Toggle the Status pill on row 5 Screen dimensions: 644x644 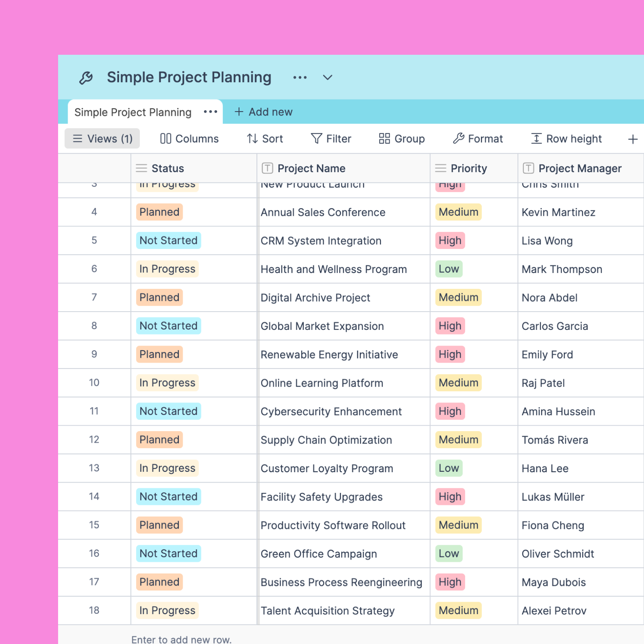pos(168,240)
